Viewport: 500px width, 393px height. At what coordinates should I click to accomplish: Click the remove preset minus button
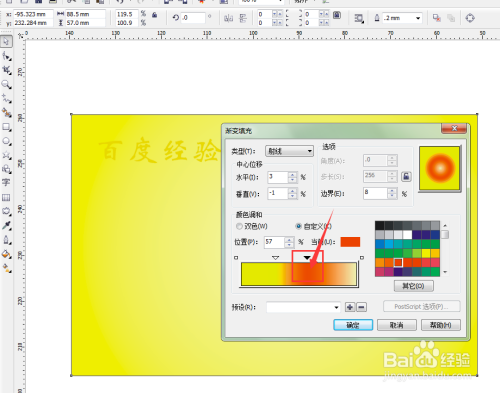(x=362, y=307)
